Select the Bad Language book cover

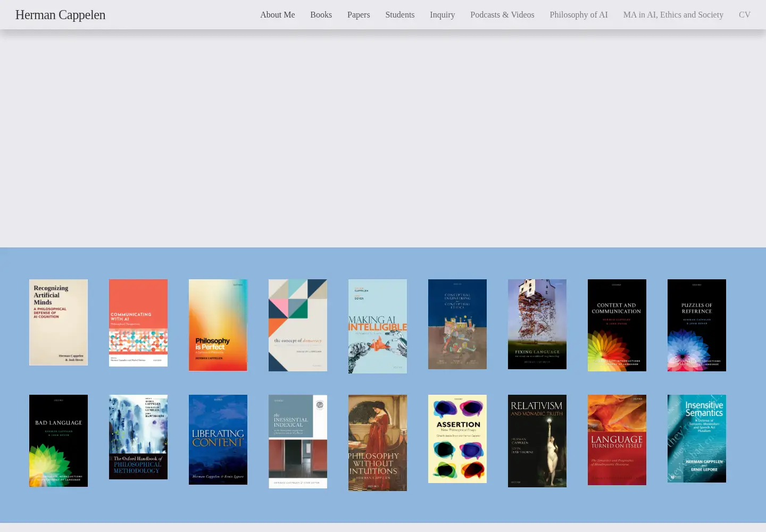coord(59,440)
